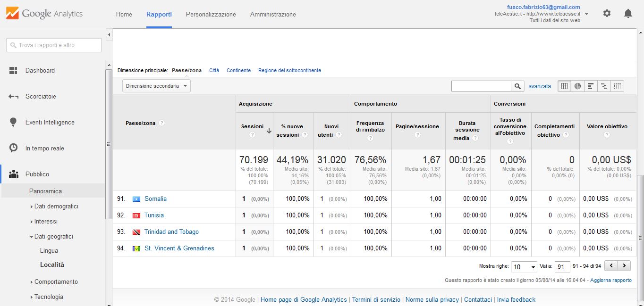Switch to data table view
Image resolution: width=644 pixels, height=306 pixels.
(564, 86)
